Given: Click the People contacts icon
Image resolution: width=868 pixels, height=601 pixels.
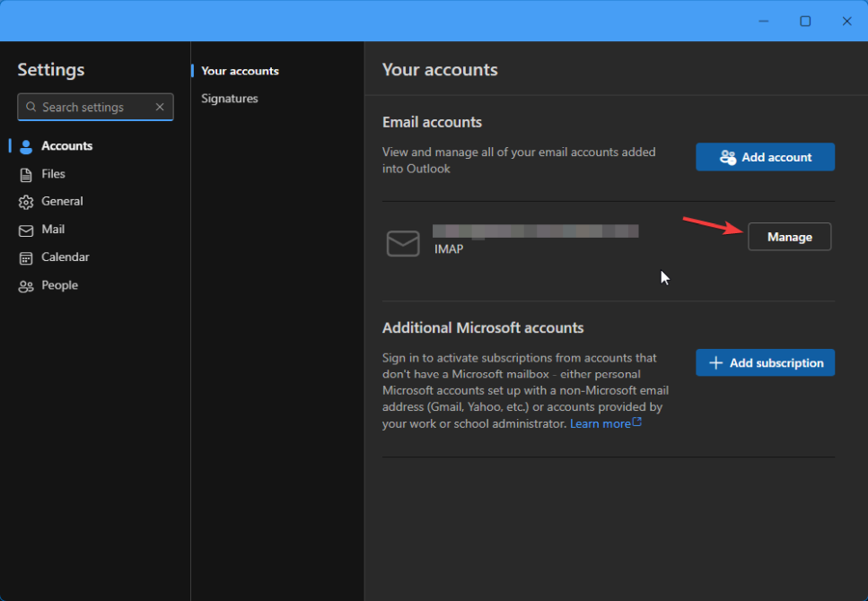Looking at the screenshot, I should [x=26, y=286].
